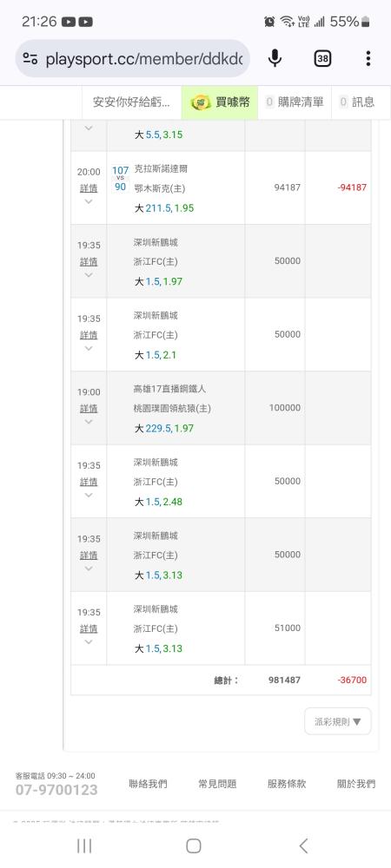Expand the chevron under the 19:00 game row
The height and width of the screenshot is (868, 391).
(89, 422)
